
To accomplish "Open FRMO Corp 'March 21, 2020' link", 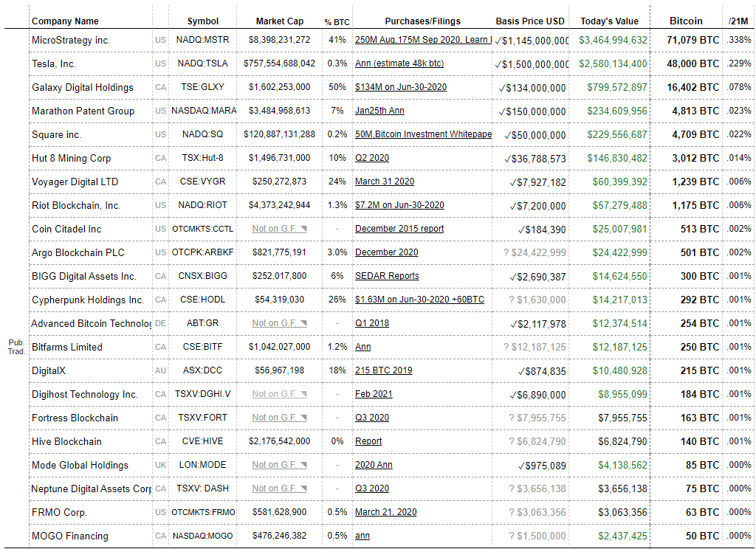I will [385, 512].
